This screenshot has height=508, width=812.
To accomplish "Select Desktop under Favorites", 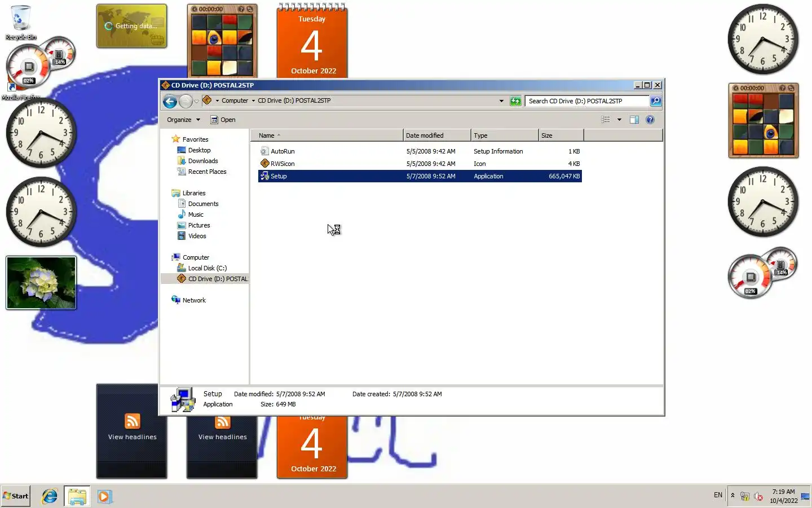I will tap(199, 150).
